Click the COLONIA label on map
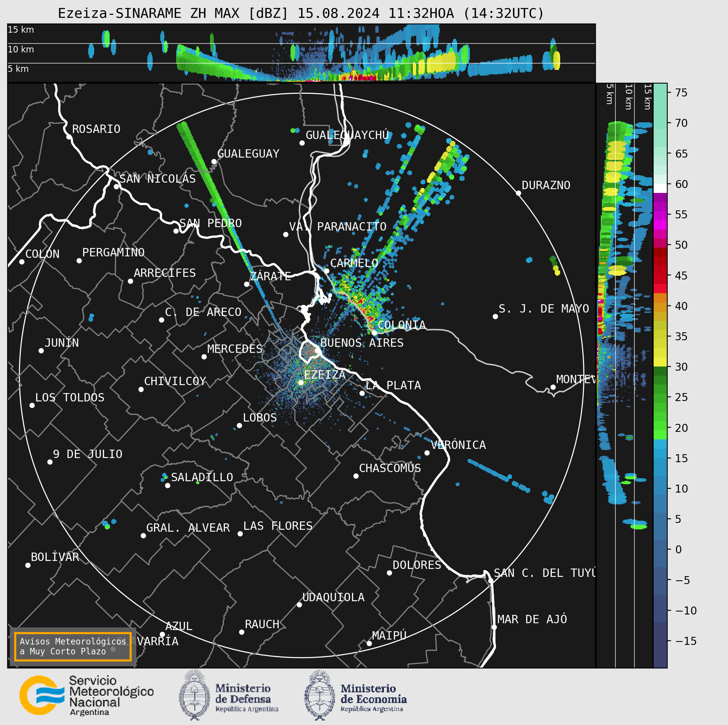Viewport: 728px width, 725px height. click(x=401, y=325)
